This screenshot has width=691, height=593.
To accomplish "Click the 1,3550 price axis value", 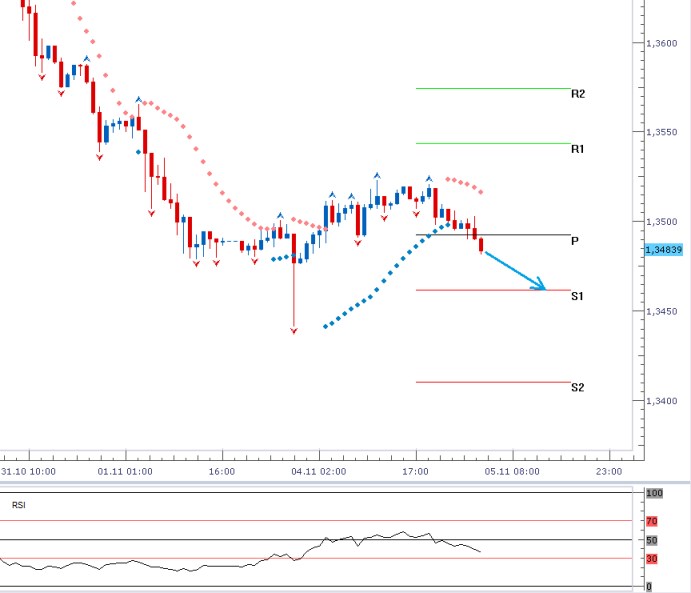I will 661,132.
